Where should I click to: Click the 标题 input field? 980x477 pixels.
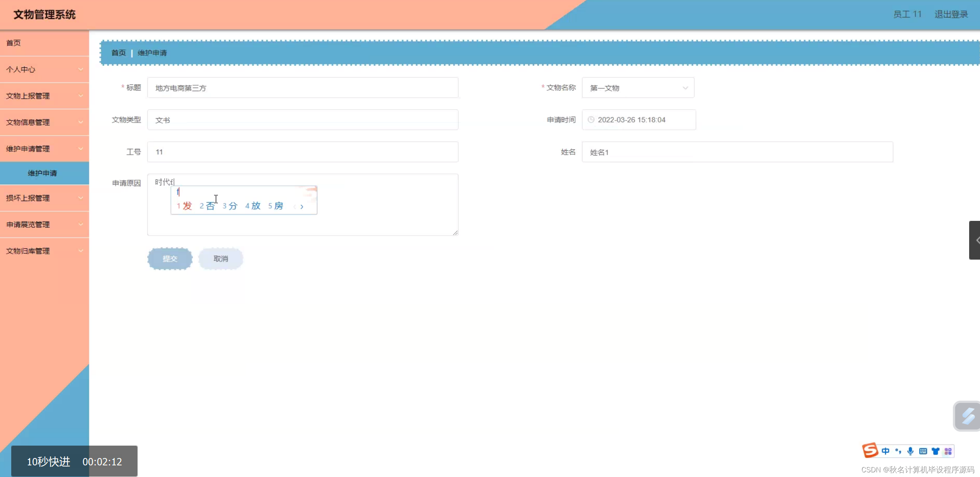pos(302,88)
